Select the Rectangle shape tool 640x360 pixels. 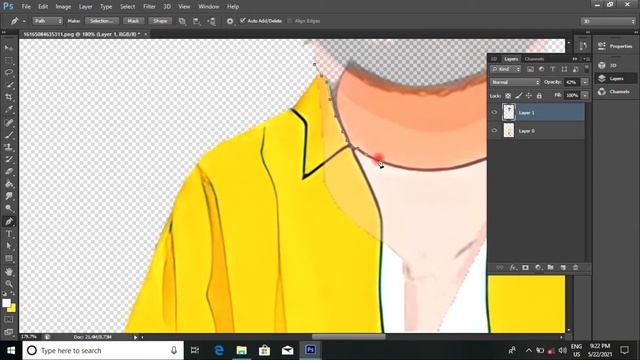[9, 258]
